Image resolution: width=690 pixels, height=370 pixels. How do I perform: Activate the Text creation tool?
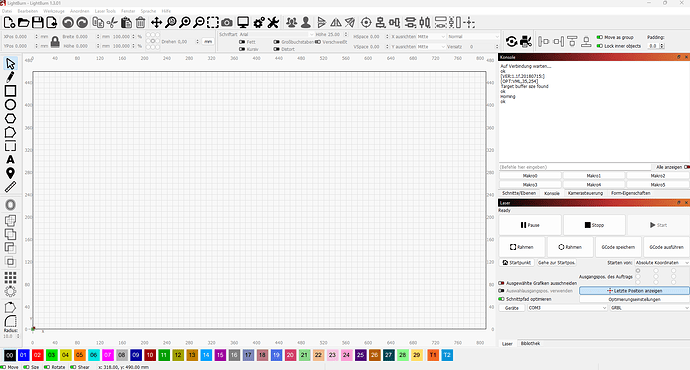point(10,160)
